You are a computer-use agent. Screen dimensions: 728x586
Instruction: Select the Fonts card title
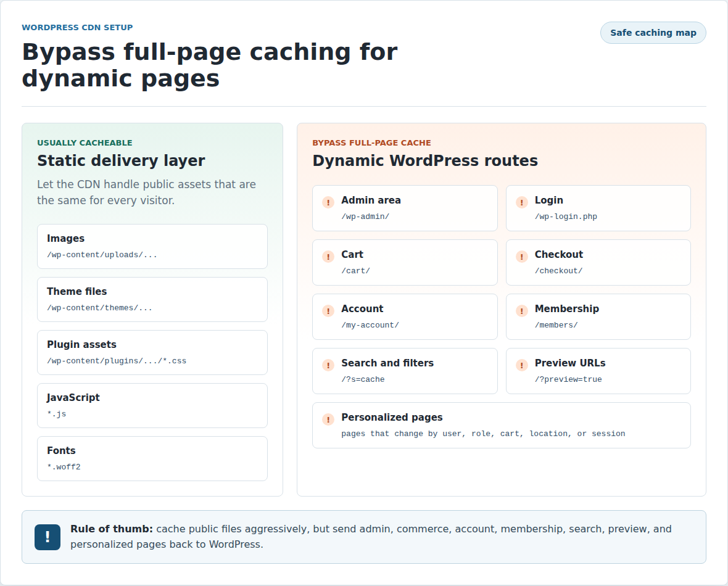click(x=61, y=451)
